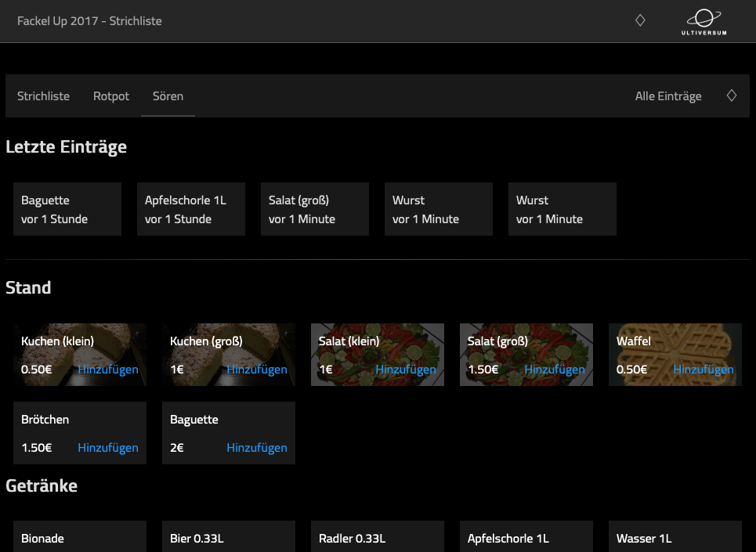
Task: Hinzufügen for Kuchen (klein)
Action: (x=107, y=369)
